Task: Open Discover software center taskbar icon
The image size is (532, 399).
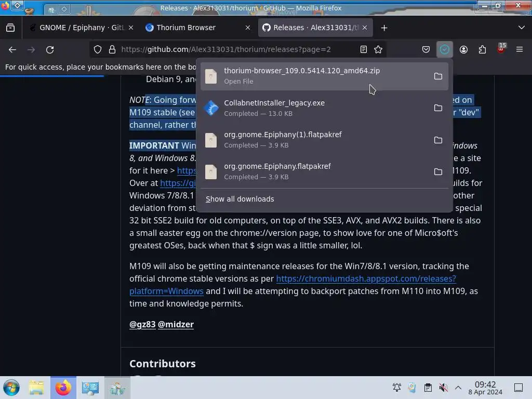Action: click(117, 388)
